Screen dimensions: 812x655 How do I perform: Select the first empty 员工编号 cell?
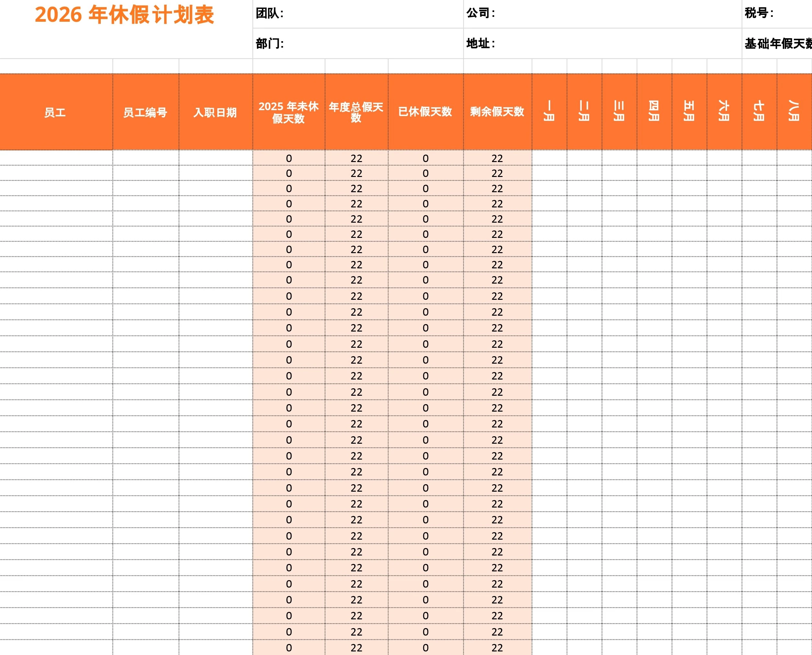[x=145, y=158]
